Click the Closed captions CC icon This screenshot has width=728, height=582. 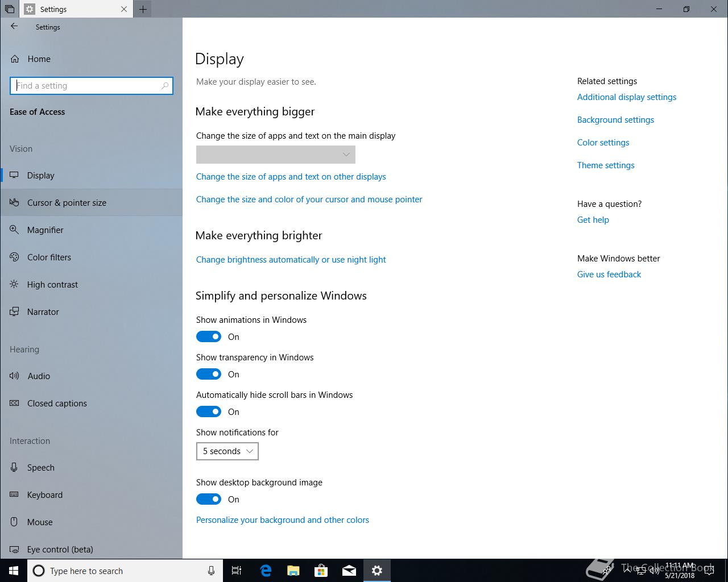coord(14,403)
